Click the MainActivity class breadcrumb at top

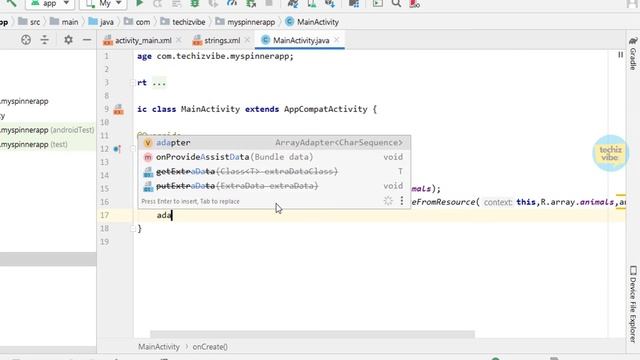click(x=312, y=22)
